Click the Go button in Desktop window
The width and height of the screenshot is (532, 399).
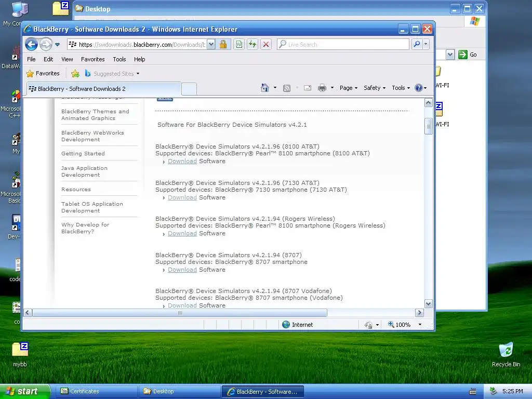click(468, 55)
